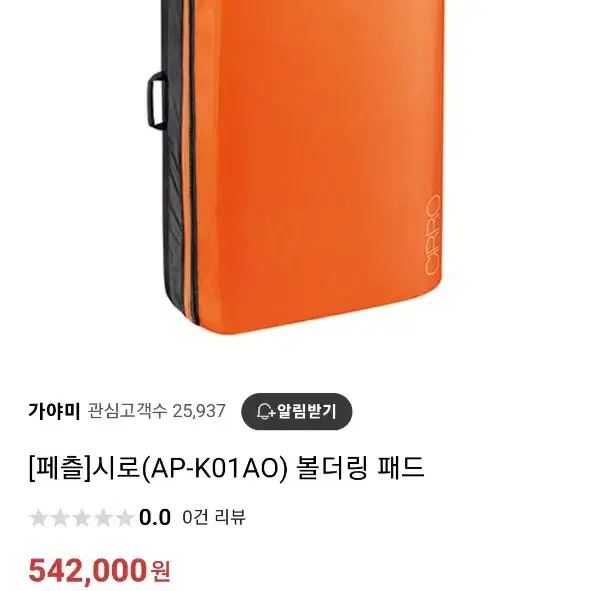Click the first rating star

(x=38, y=518)
